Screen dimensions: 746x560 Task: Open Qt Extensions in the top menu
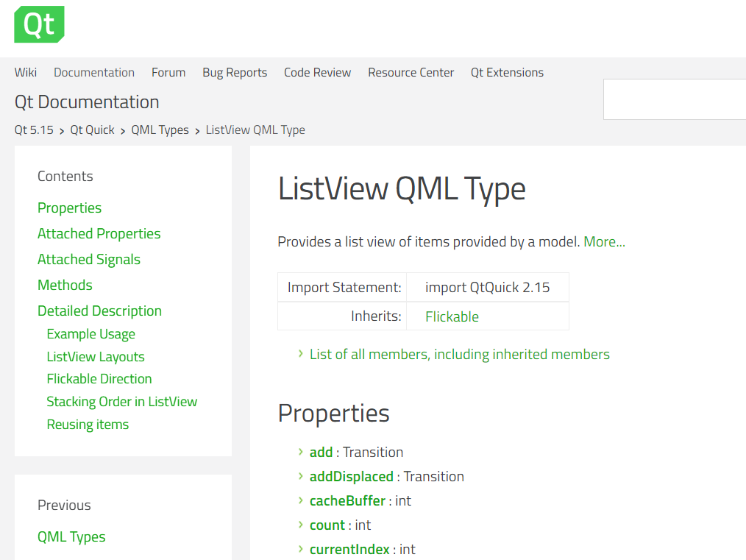click(x=507, y=72)
